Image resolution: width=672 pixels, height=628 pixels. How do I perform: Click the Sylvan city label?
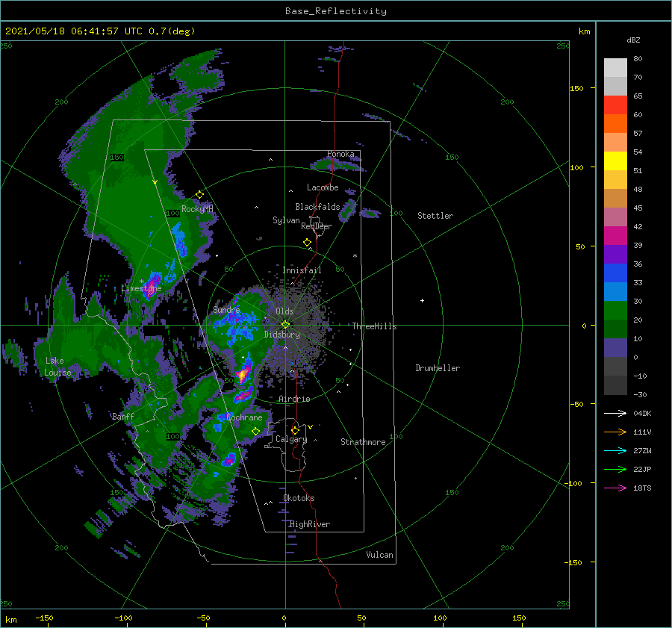click(x=286, y=220)
